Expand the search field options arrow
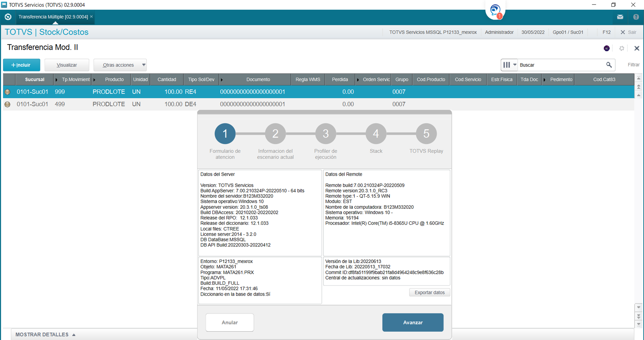The width and height of the screenshot is (644, 340). click(x=515, y=65)
